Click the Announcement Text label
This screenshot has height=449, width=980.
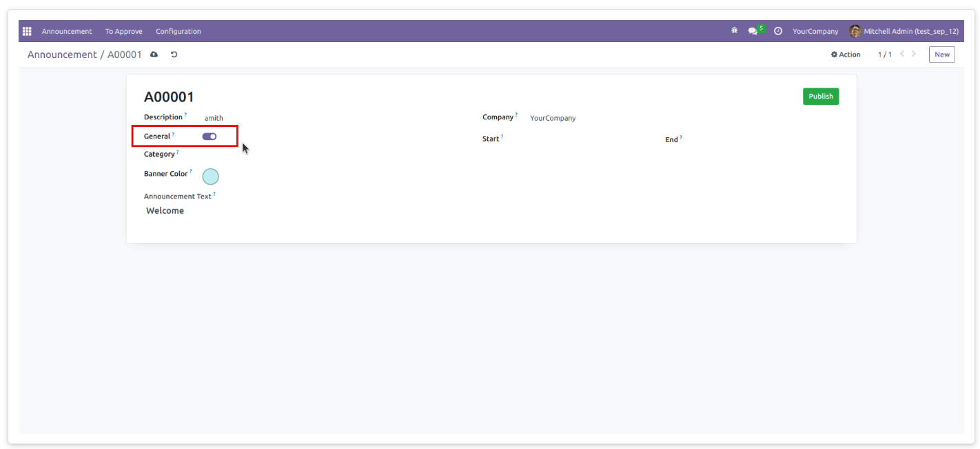(178, 197)
